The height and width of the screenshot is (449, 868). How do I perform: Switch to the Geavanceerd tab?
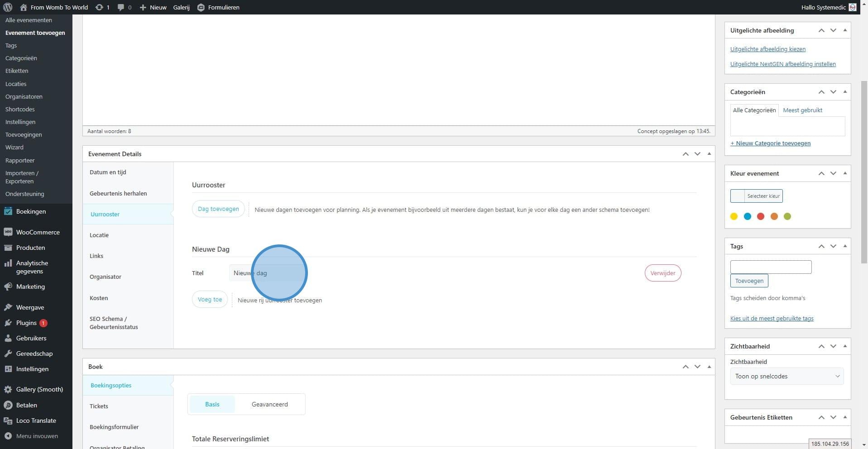coord(269,404)
